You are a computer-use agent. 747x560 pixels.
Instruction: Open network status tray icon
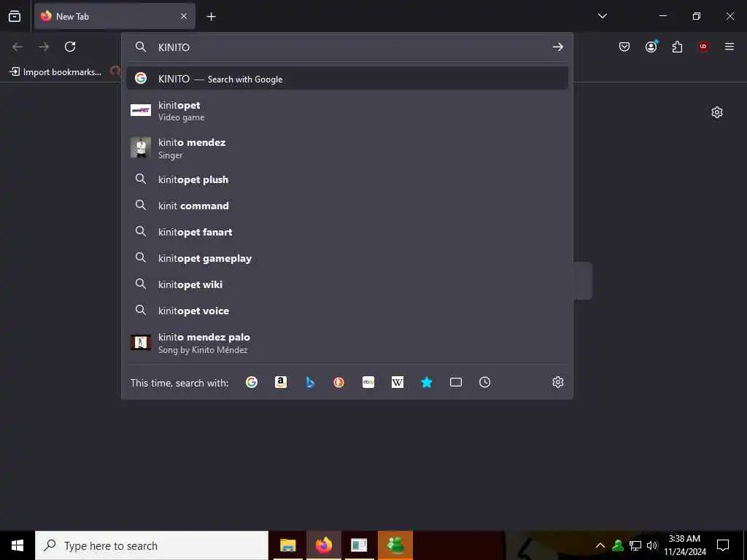635,545
